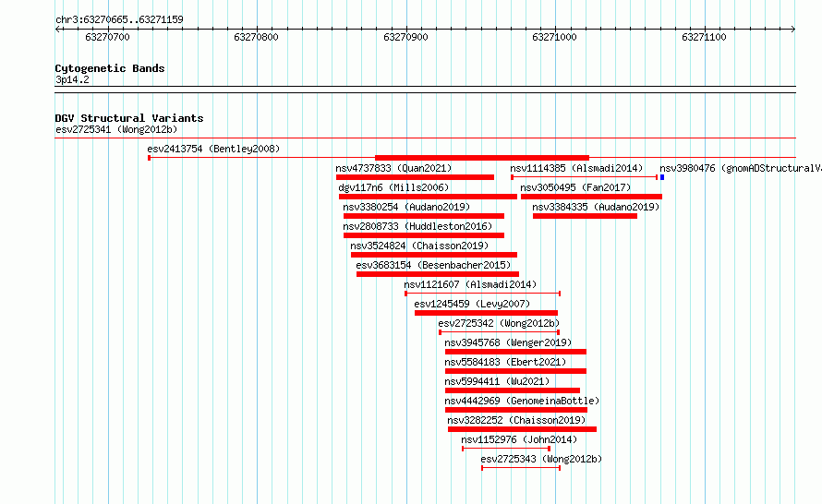Click the 63270900 ruler position
This screenshot has width=822, height=504.
(x=405, y=37)
